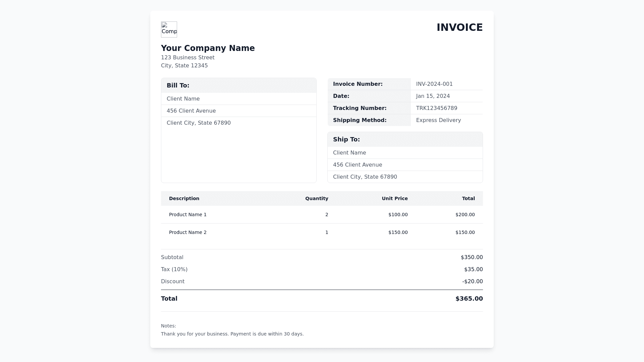Click Client Name in Bill To box
644x362 pixels.
(183, 99)
